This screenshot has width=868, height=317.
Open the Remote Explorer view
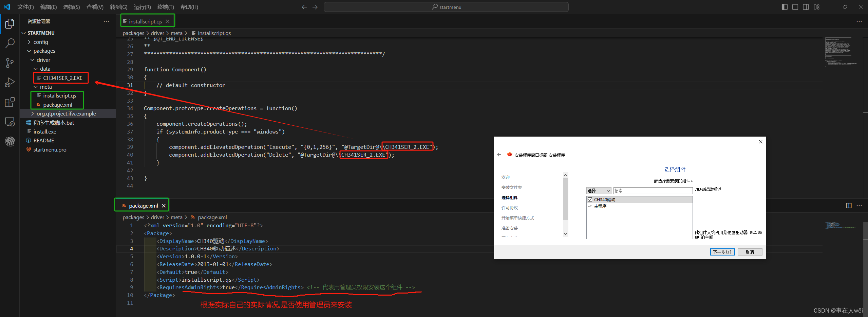(x=10, y=122)
